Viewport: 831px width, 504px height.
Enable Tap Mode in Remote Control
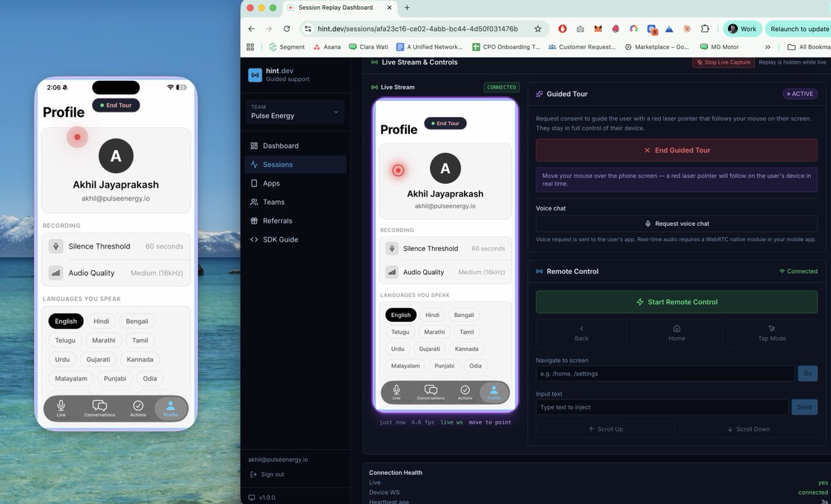[x=772, y=333]
